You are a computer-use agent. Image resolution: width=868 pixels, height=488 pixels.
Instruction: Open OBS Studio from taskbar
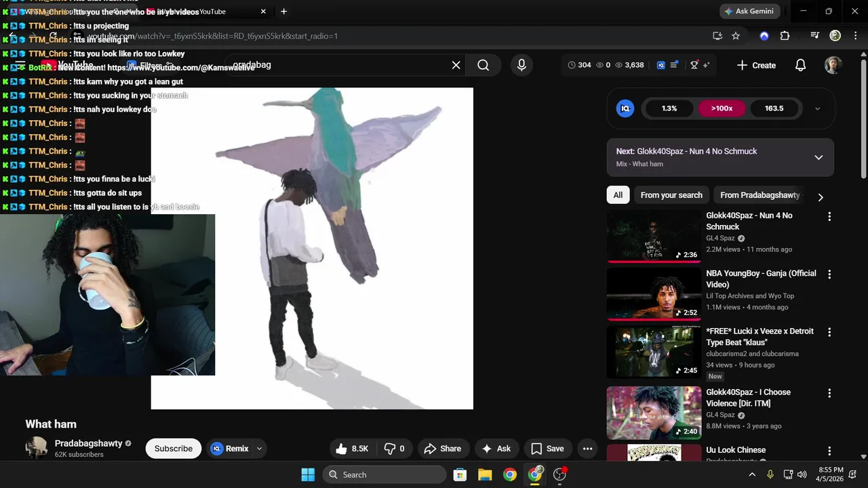(x=560, y=474)
